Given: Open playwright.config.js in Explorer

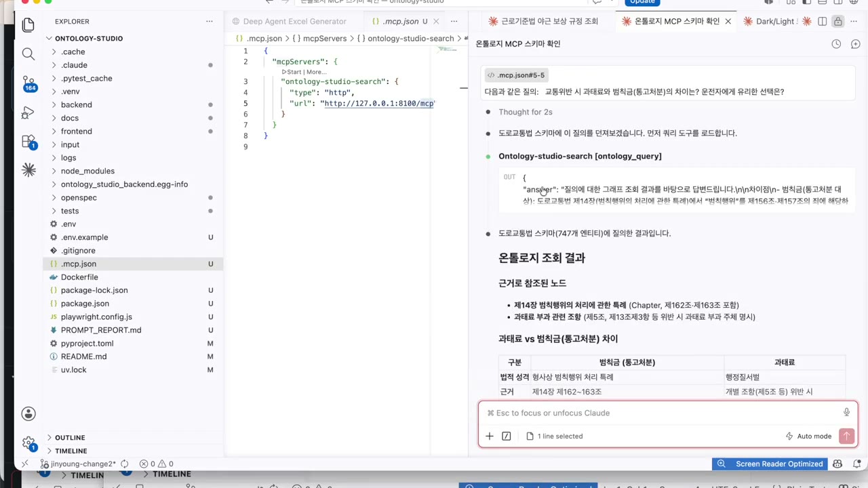Looking at the screenshot, I should point(96,317).
